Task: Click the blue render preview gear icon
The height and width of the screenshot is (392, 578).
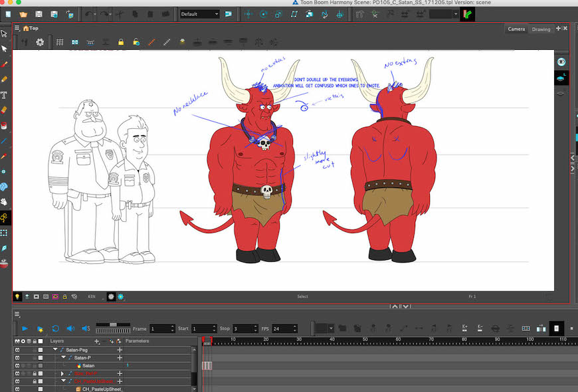Action: [x=120, y=296]
